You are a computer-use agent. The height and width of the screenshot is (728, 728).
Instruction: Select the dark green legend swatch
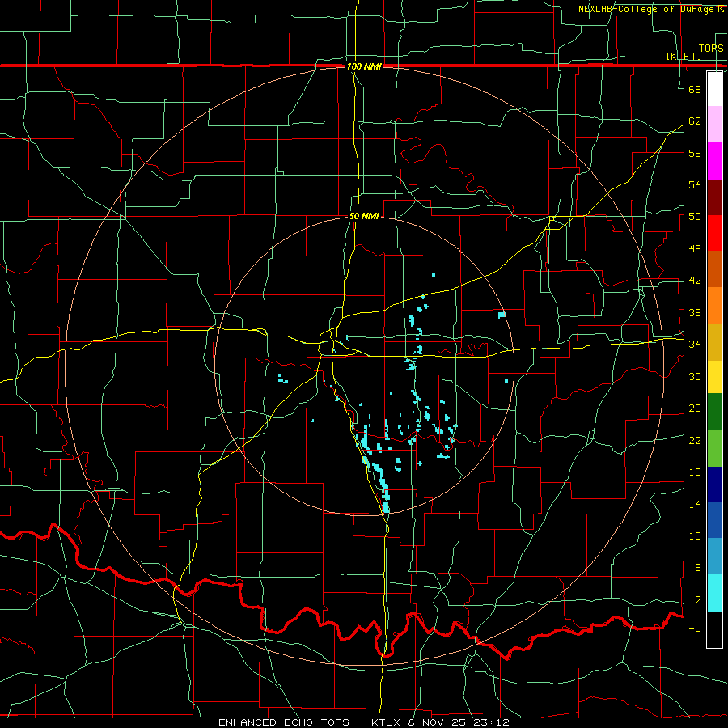714,412
